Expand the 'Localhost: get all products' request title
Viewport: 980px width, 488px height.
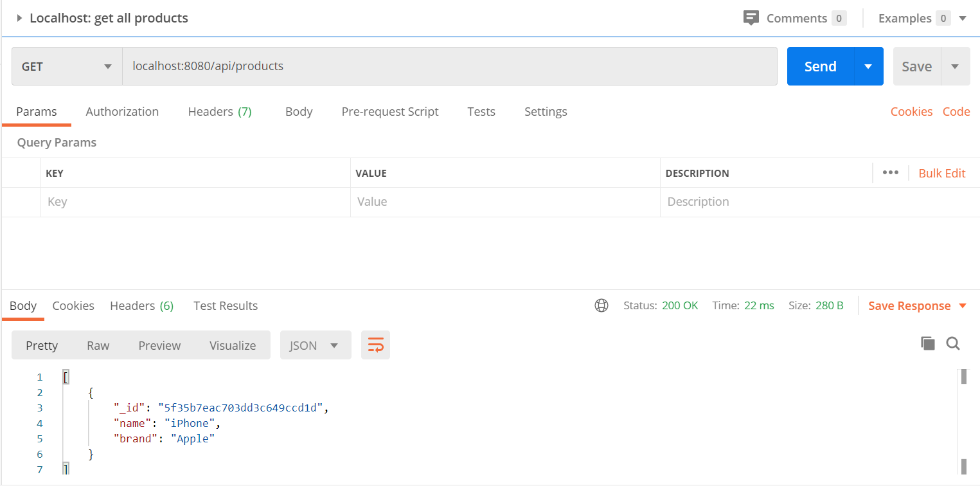tap(19, 18)
